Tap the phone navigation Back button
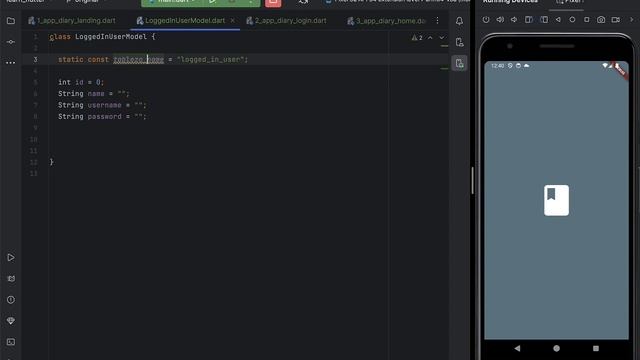 (518, 348)
